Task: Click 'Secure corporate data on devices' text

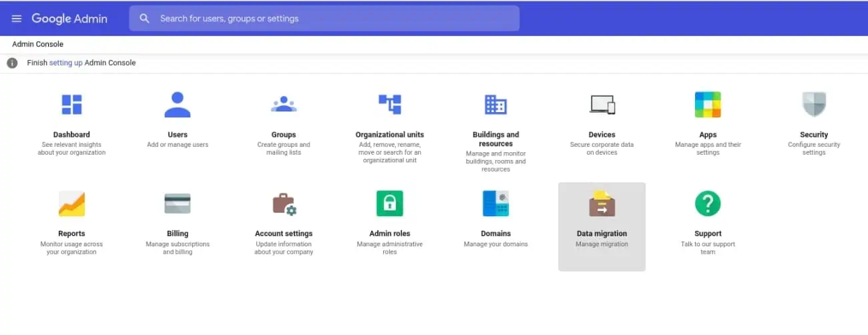Action: click(x=602, y=149)
